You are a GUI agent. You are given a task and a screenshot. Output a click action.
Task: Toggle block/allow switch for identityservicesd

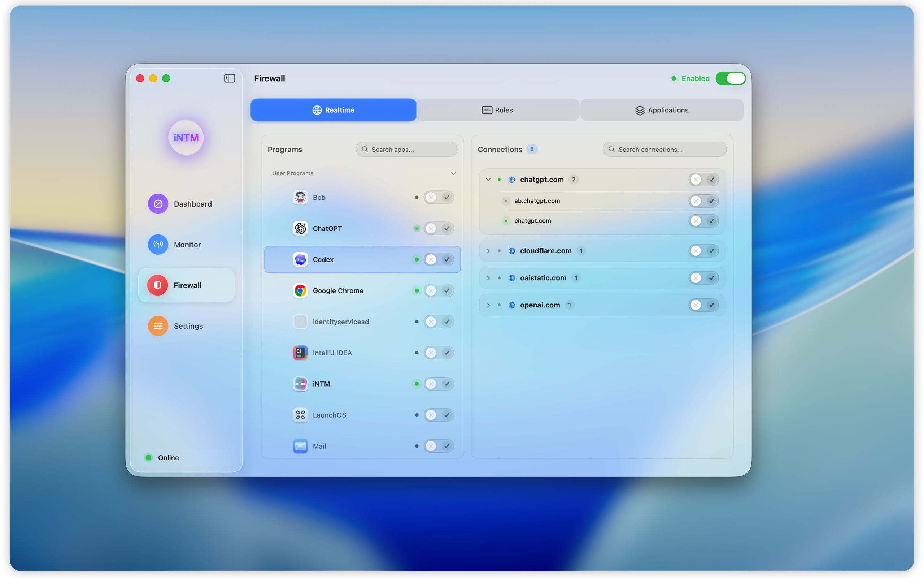(438, 322)
